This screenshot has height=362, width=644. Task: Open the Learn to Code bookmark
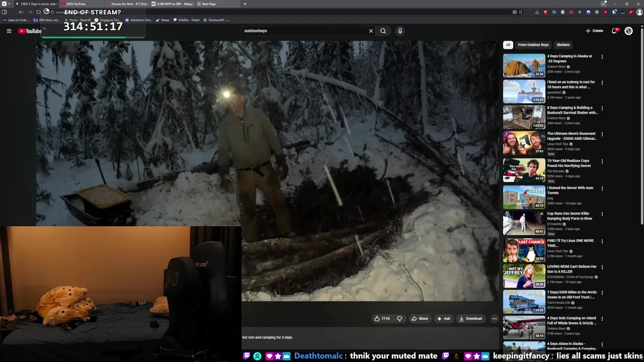[16, 20]
